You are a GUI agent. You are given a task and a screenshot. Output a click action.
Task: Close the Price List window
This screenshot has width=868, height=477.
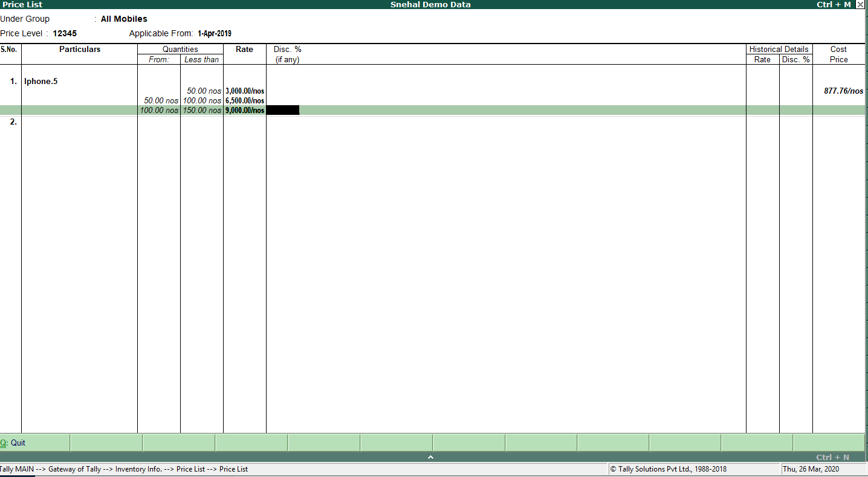click(860, 4)
